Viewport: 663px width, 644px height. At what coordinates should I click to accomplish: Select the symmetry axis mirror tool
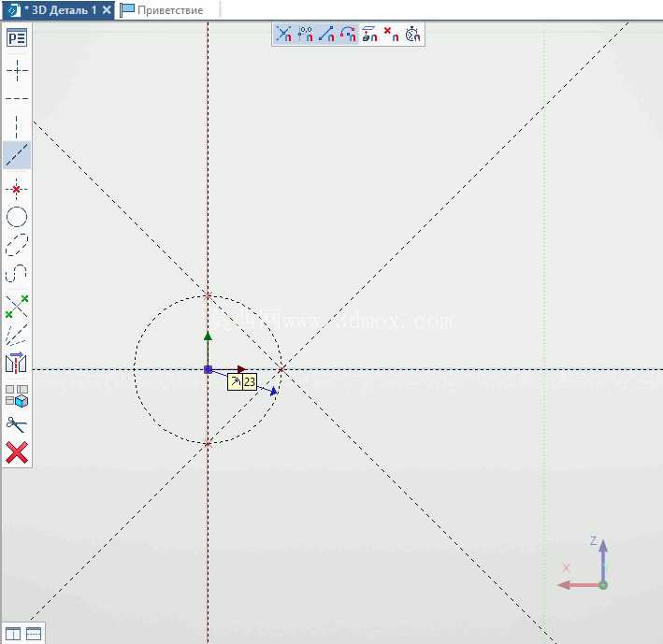click(17, 363)
